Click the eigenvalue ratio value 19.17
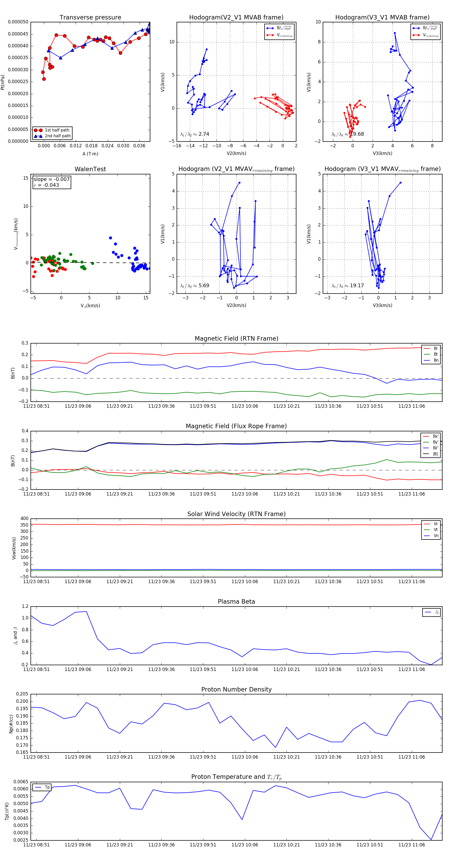Screen dimensions: 473x868 pyautogui.click(x=357, y=286)
